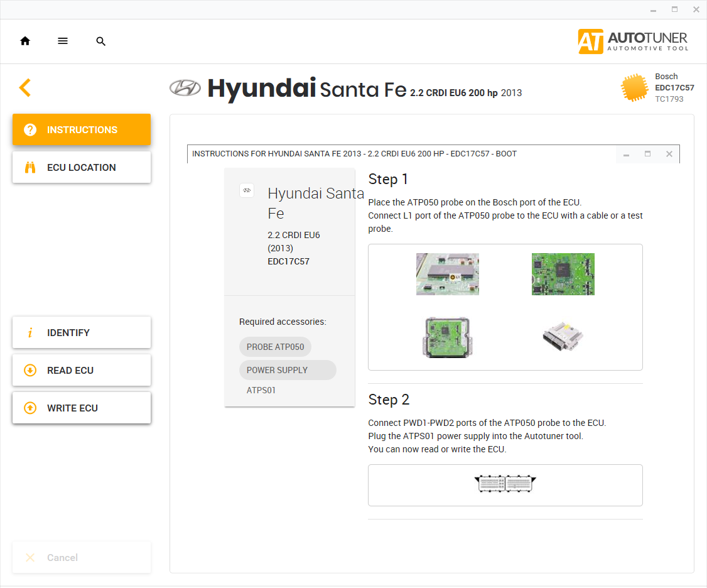Open the ECU connector pinout diagram
The height and width of the screenshot is (588, 707).
(505, 484)
